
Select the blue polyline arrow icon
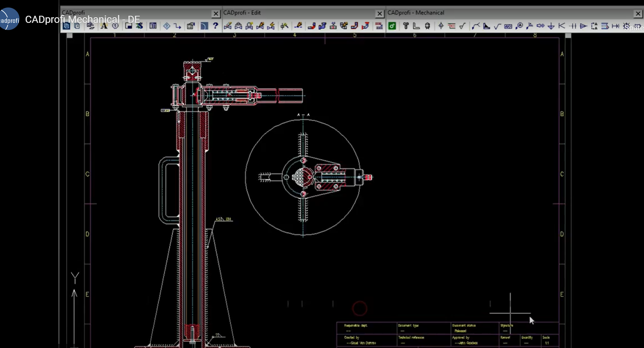pos(178,26)
